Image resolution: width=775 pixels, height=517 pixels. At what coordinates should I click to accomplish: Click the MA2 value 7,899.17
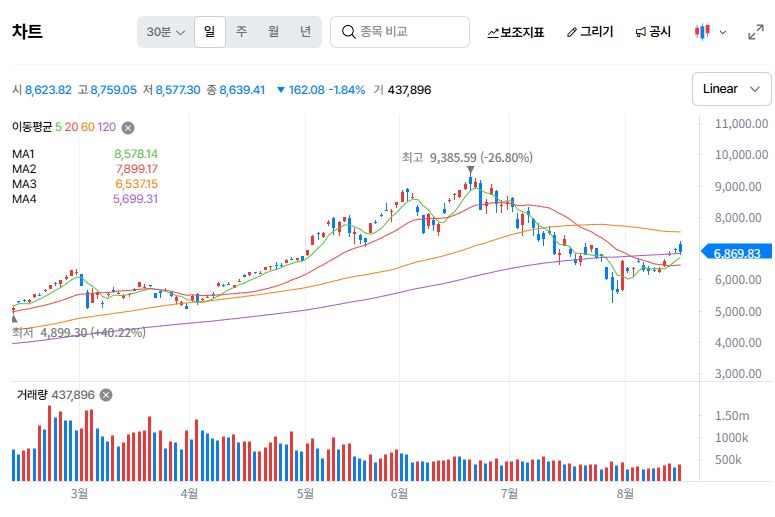(x=136, y=169)
